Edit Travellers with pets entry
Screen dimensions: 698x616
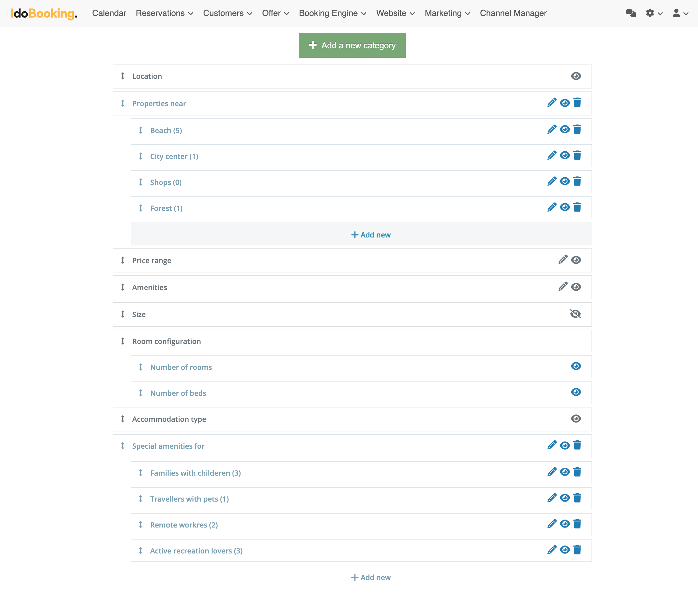552,498
